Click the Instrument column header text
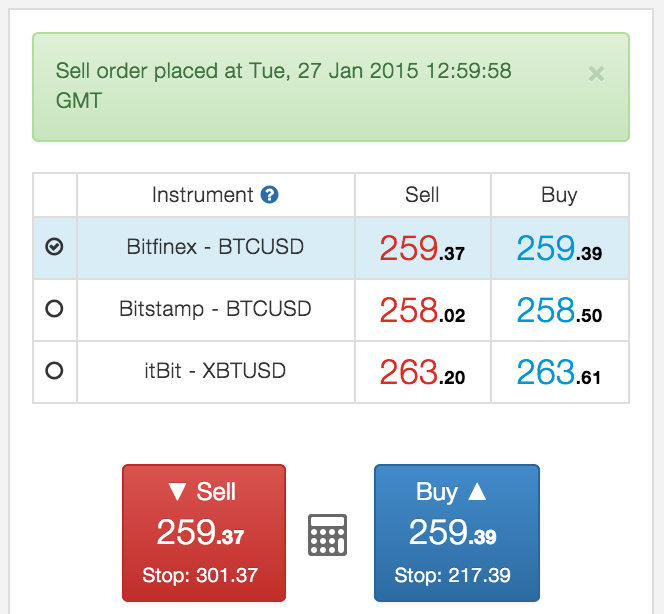 click(202, 195)
